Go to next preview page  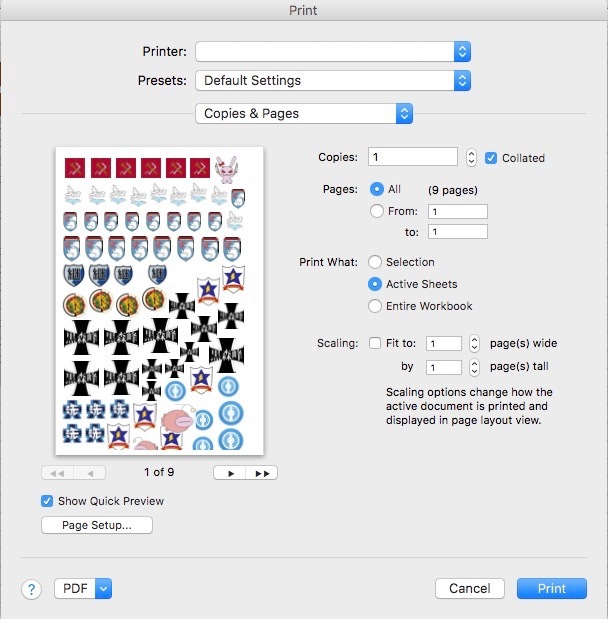230,473
